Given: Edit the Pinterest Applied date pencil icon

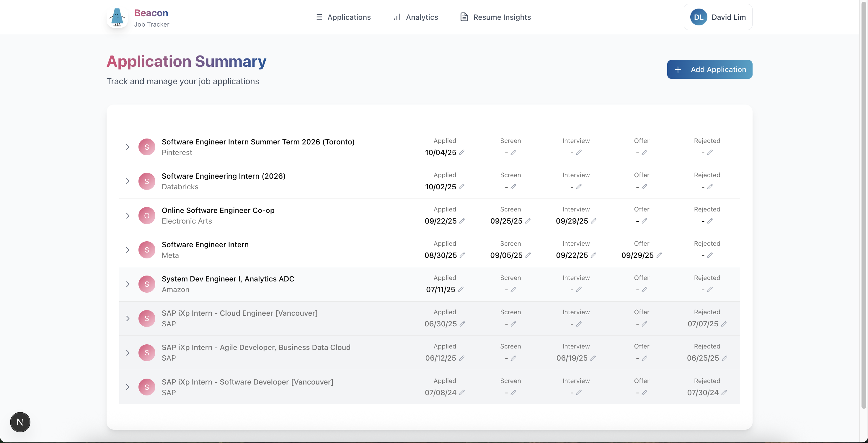Looking at the screenshot, I should coord(462,152).
